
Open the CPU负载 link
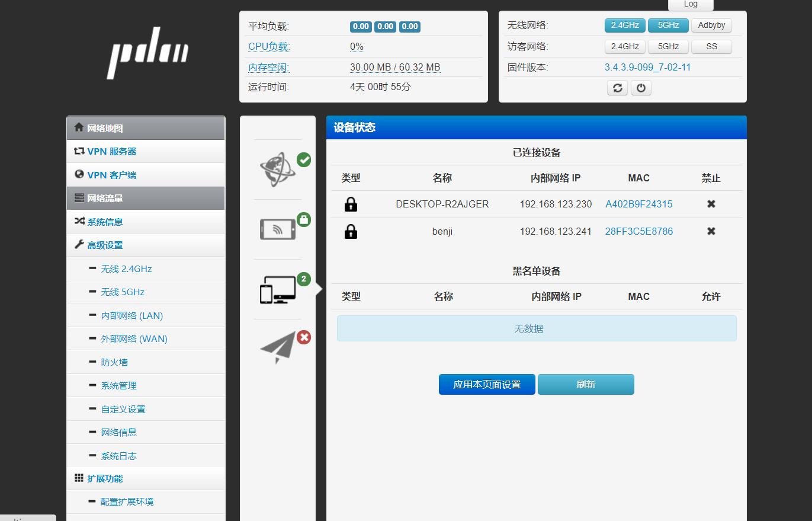(269, 47)
